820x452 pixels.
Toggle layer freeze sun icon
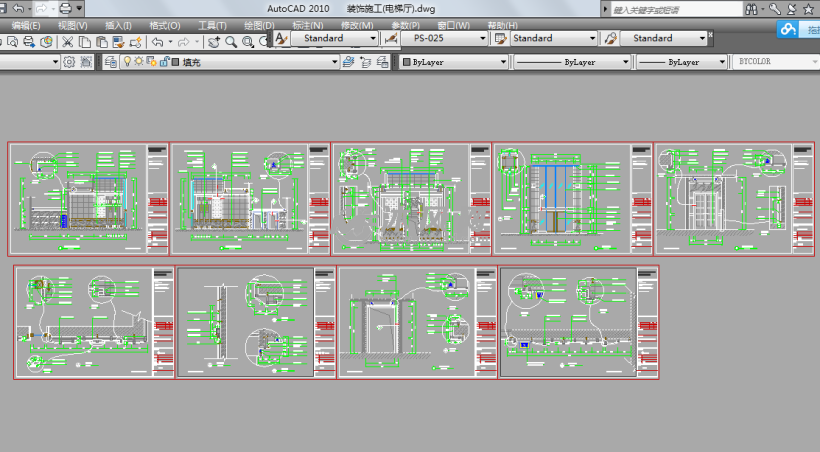(139, 62)
